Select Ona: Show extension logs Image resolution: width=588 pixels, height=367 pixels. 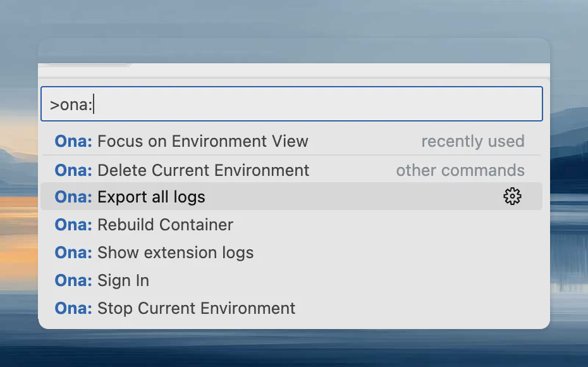(x=175, y=252)
